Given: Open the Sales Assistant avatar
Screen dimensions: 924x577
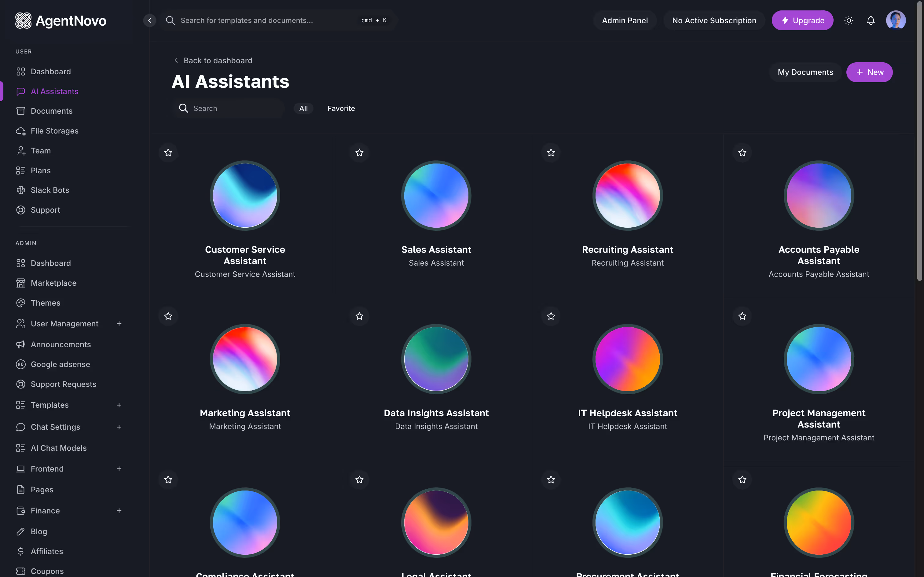Looking at the screenshot, I should [x=436, y=195].
